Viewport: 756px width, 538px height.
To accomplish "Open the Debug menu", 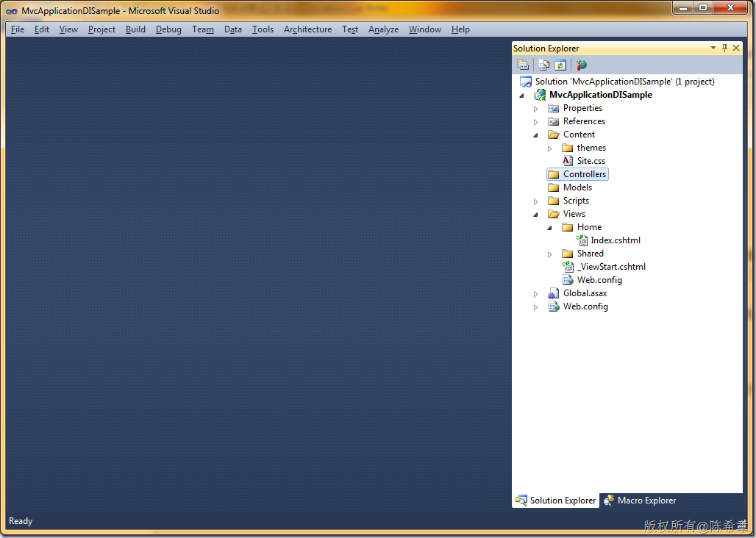I will 168,29.
